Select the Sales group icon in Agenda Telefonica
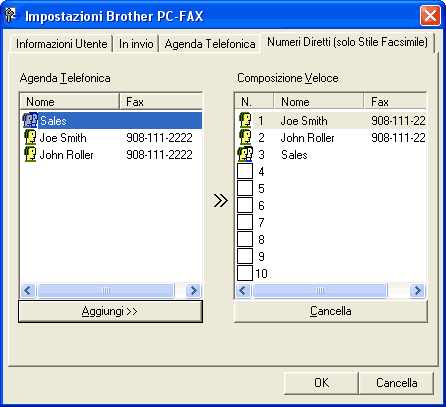Screen dimensions: 446x407 (30, 120)
